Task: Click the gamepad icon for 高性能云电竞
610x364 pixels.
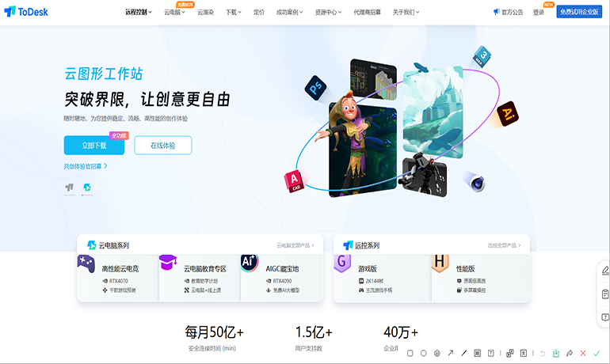Action: [86, 264]
